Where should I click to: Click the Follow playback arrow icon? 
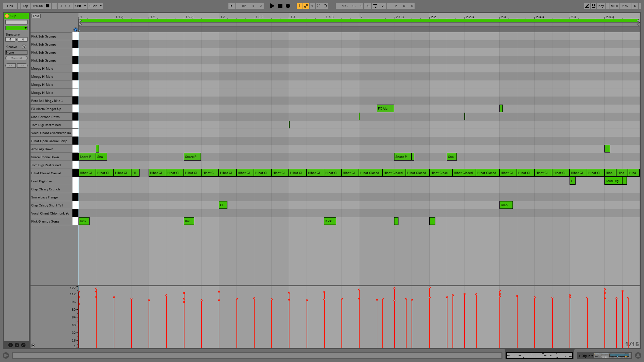tap(232, 6)
